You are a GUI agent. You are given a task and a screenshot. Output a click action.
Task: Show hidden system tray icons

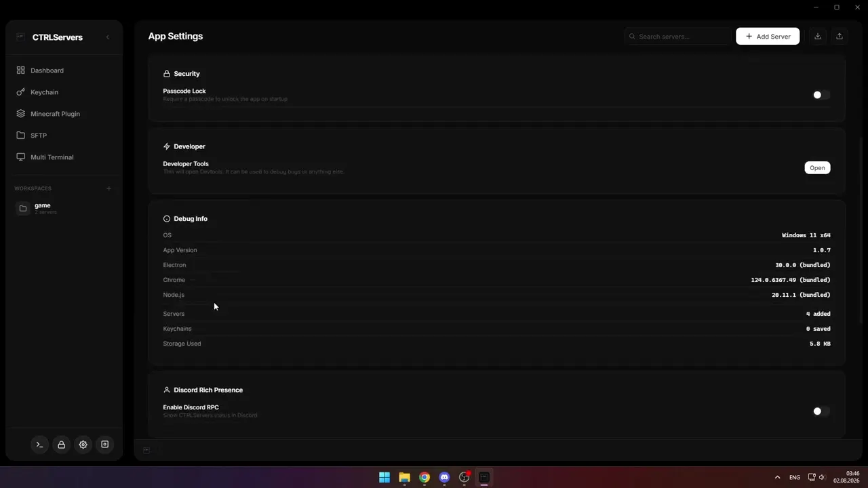(777, 477)
